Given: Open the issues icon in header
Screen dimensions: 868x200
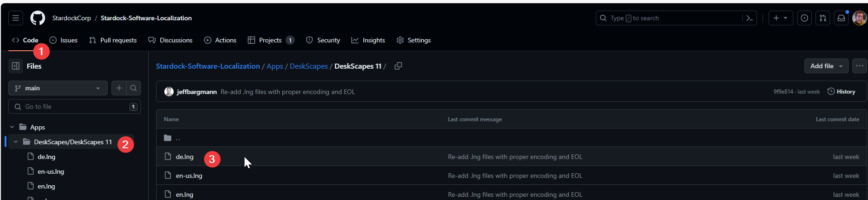Looking at the screenshot, I should (x=804, y=18).
